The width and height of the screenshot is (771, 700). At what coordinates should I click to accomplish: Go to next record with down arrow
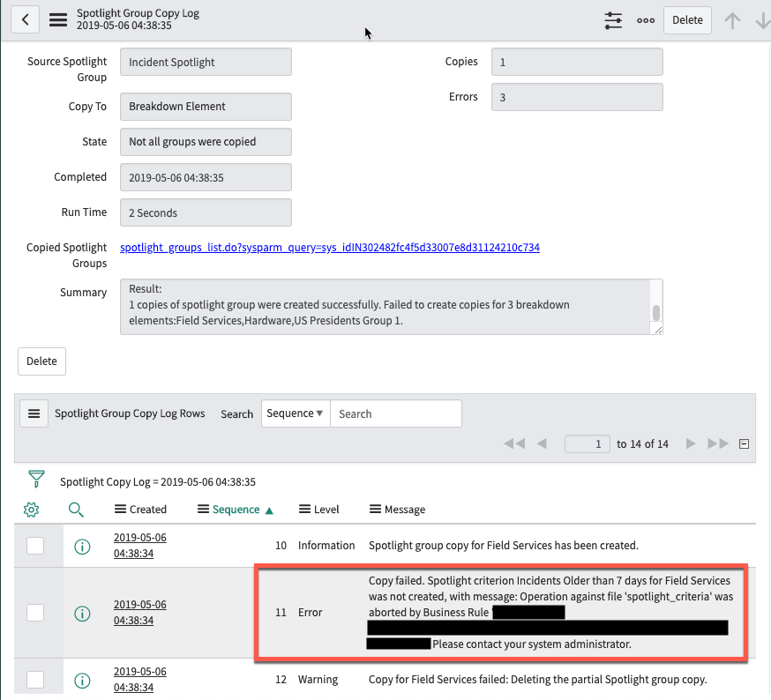(763, 20)
